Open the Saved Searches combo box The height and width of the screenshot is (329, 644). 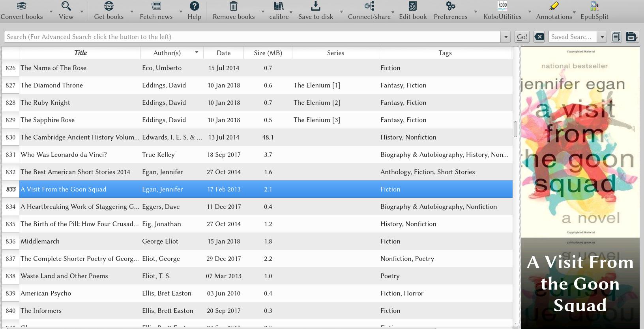coord(577,37)
